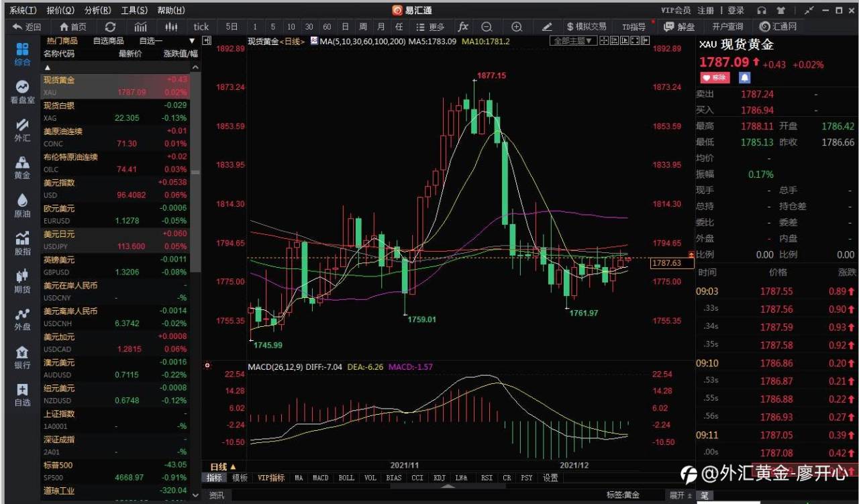The image size is (859, 504).
Task: Click 展开 expand news panel
Action: tap(680, 495)
